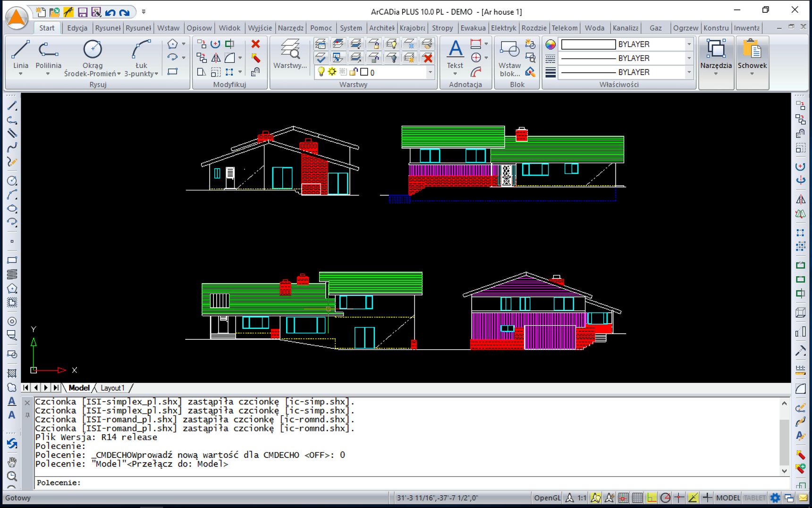Click the ArCADia application logo button
This screenshot has width=812, height=508.
17,18
